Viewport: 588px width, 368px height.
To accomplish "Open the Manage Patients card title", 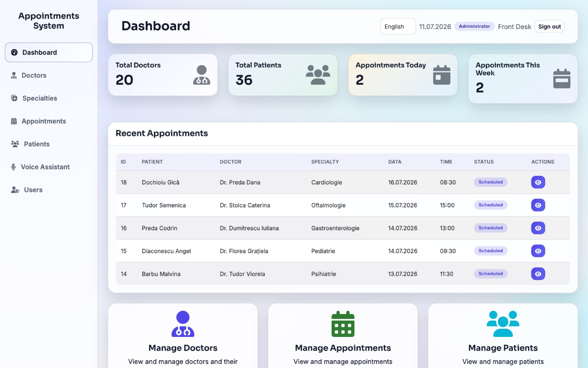I will [503, 348].
